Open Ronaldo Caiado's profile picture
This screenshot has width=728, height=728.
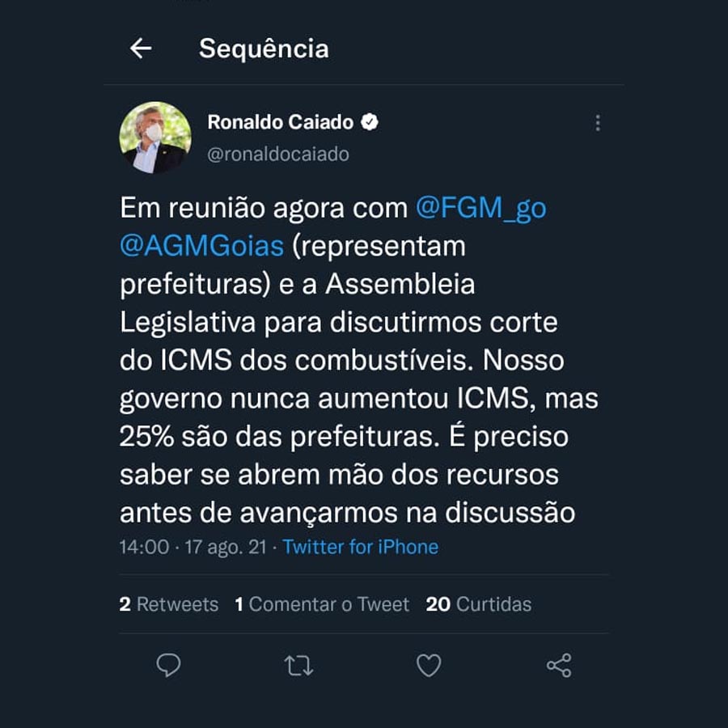click(155, 138)
